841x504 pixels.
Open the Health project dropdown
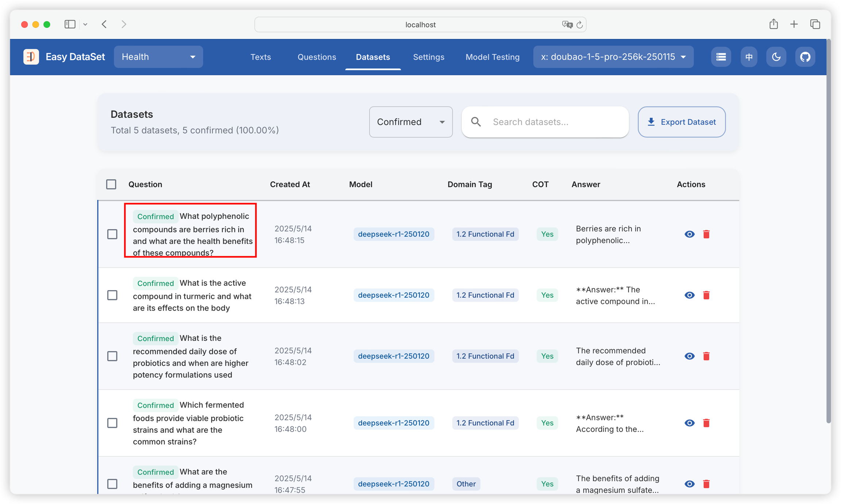(158, 57)
